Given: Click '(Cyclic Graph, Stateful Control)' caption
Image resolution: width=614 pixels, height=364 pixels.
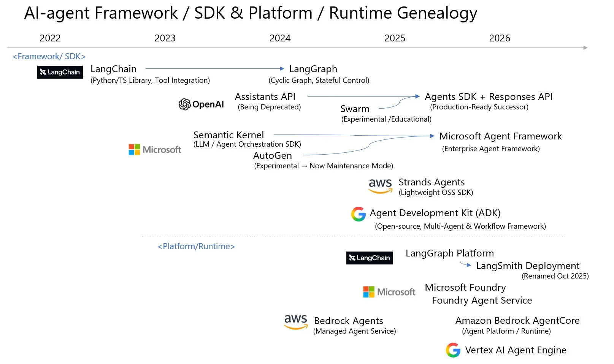Looking at the screenshot, I should click(319, 80).
